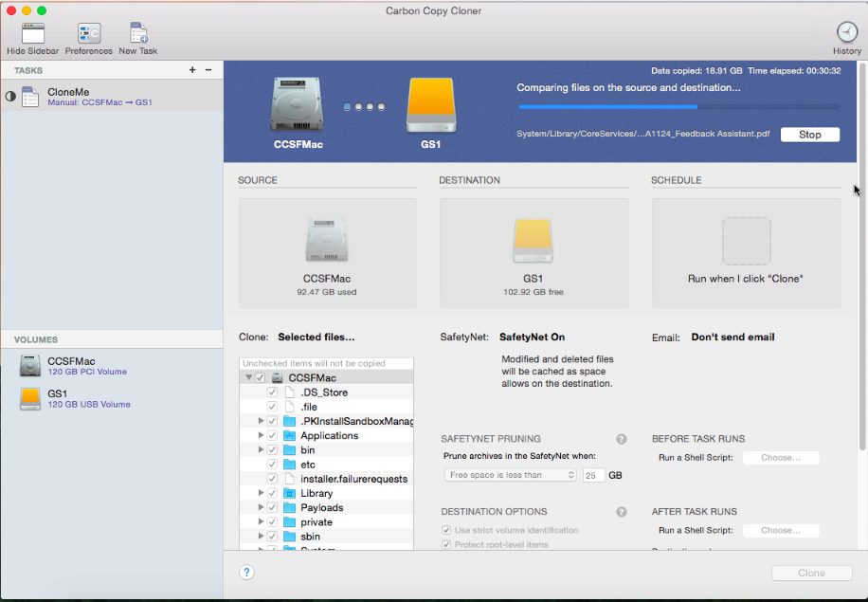Image resolution: width=868 pixels, height=602 pixels.
Task: Expand the private folder disclosure triangle
Action: click(261, 522)
